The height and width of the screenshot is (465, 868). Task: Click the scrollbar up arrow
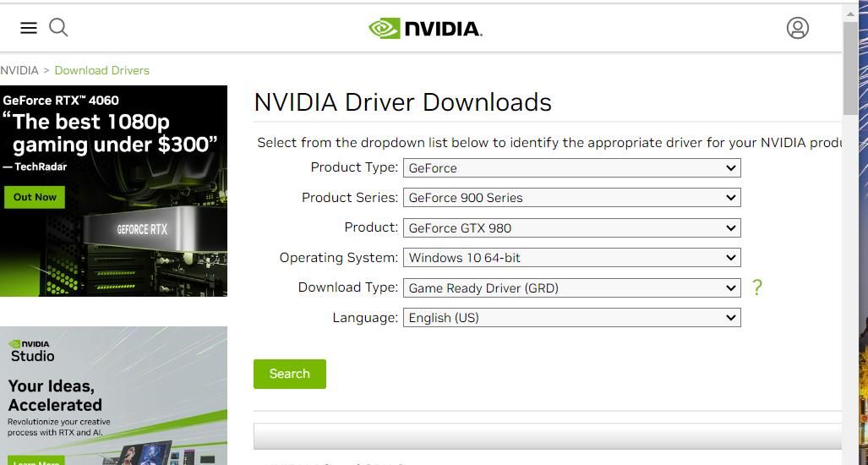click(849, 13)
